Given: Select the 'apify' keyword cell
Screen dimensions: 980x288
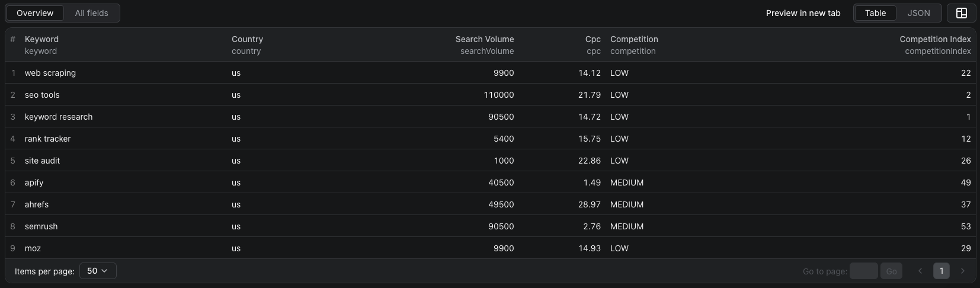Looking at the screenshot, I should point(34,183).
